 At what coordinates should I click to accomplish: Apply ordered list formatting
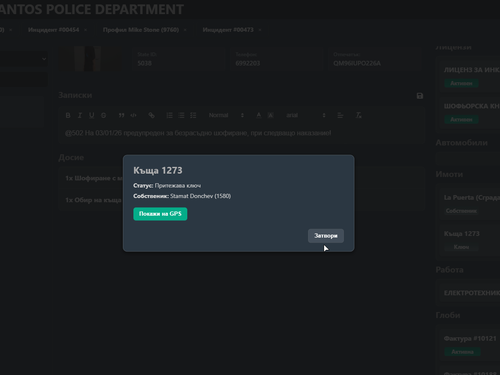tap(169, 115)
